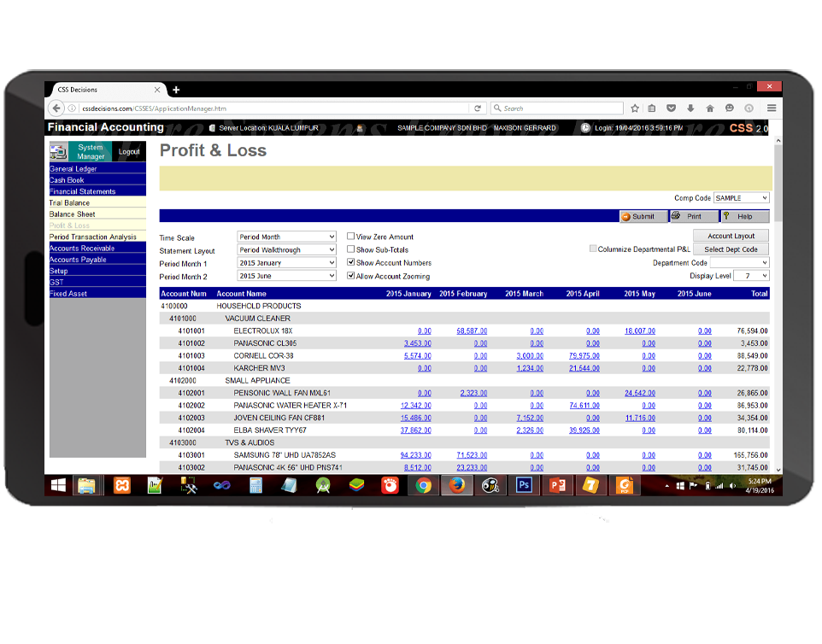
Task: Click the Logout button
Action: click(x=129, y=151)
